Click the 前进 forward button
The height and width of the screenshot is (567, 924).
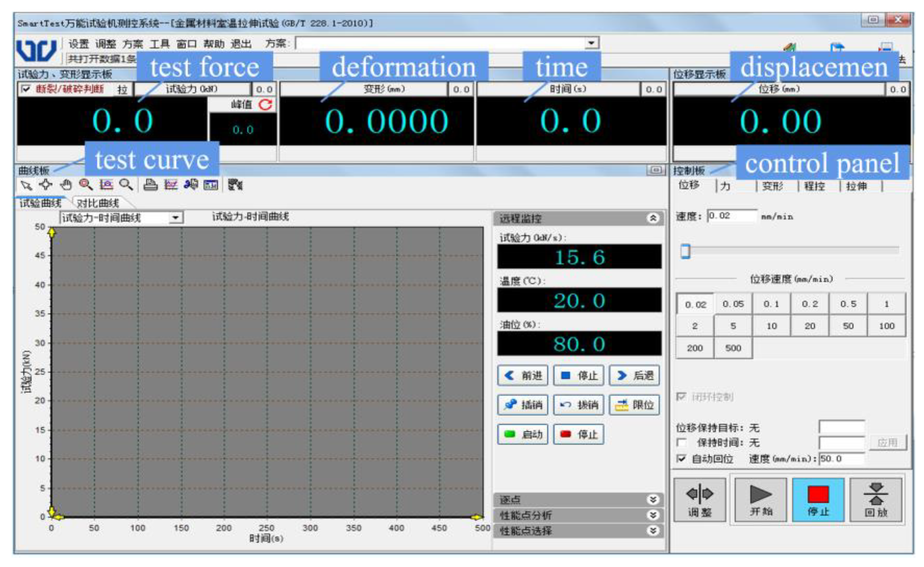point(522,375)
